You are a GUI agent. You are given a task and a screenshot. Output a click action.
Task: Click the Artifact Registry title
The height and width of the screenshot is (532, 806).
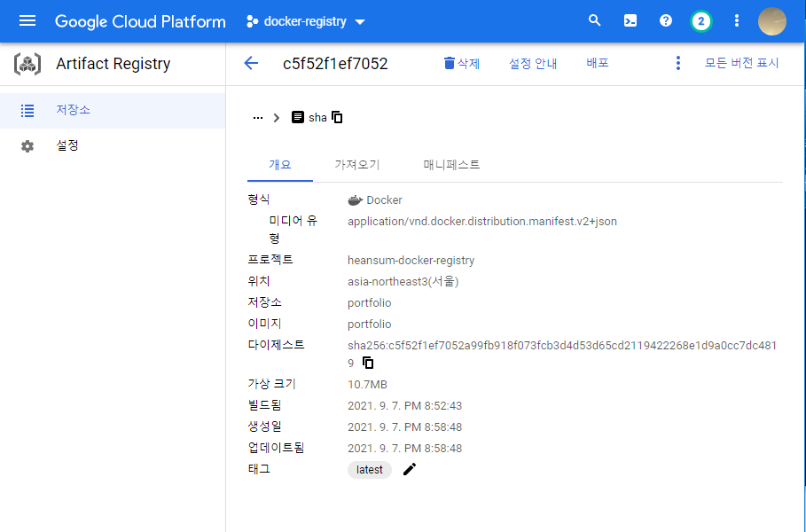[113, 64]
